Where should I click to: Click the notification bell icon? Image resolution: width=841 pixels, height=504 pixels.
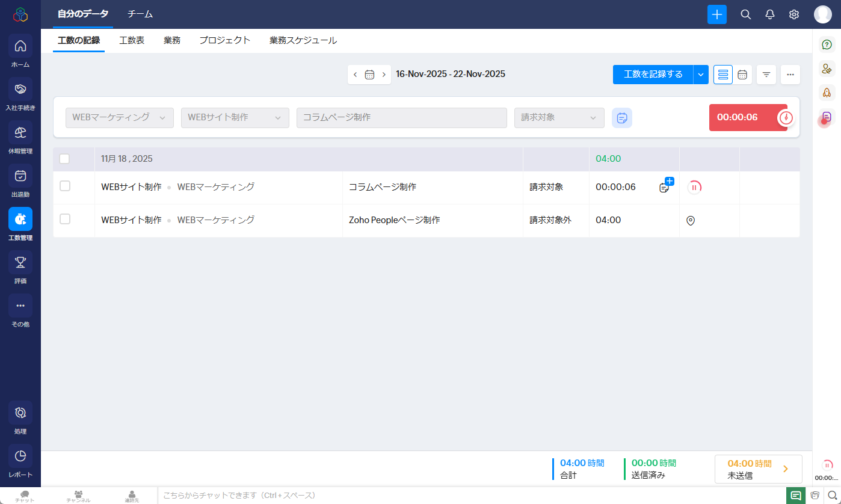[x=769, y=14]
